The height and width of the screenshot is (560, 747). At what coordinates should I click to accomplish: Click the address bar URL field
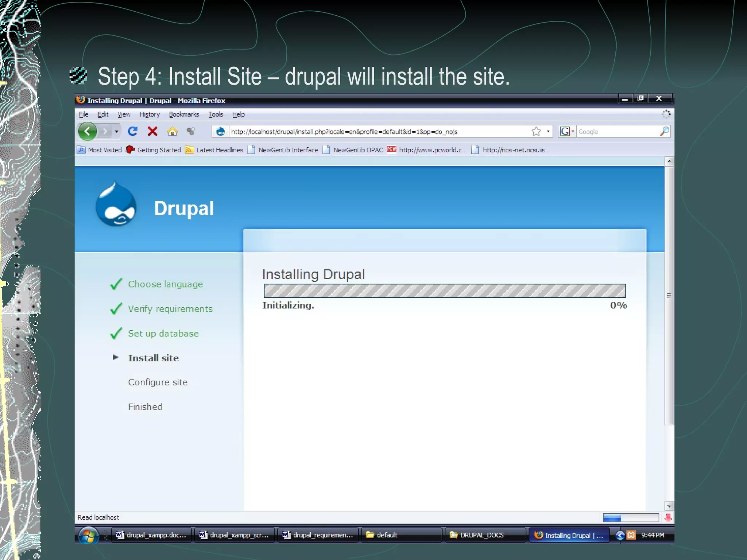pos(379,132)
